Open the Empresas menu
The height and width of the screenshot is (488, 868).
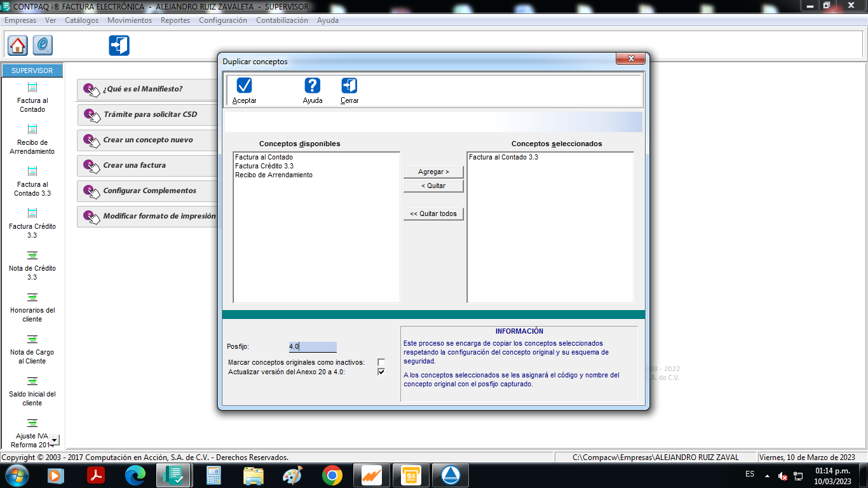(20, 20)
